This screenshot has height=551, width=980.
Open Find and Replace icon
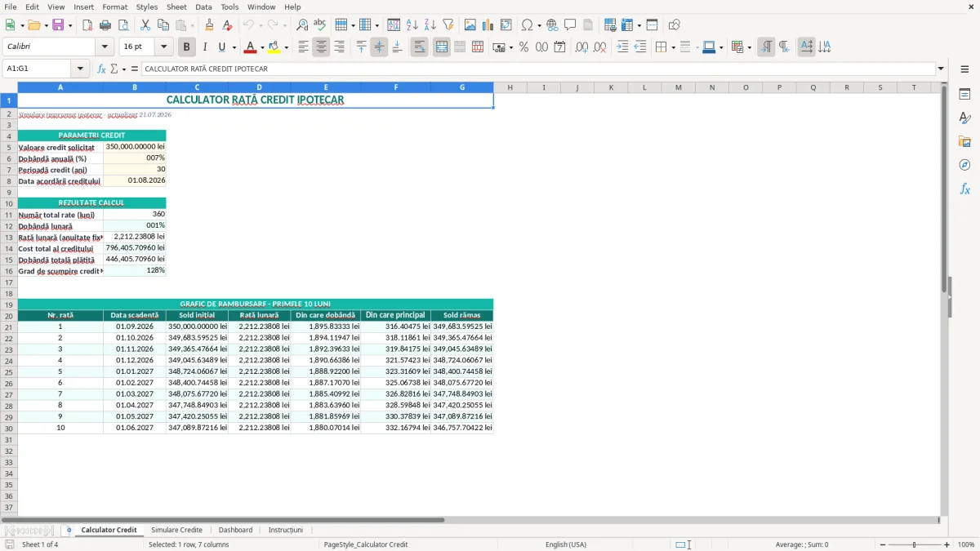pyautogui.click(x=302, y=25)
